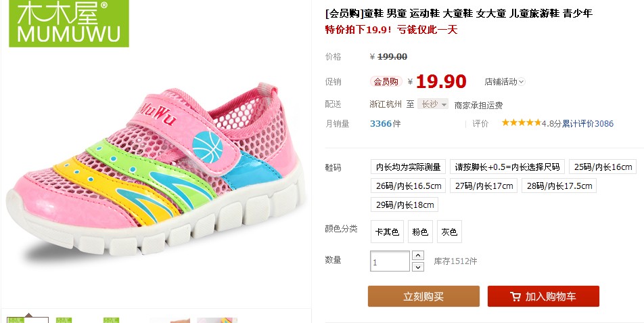Pick the 粉色 color option
This screenshot has height=323, width=644.
point(420,232)
